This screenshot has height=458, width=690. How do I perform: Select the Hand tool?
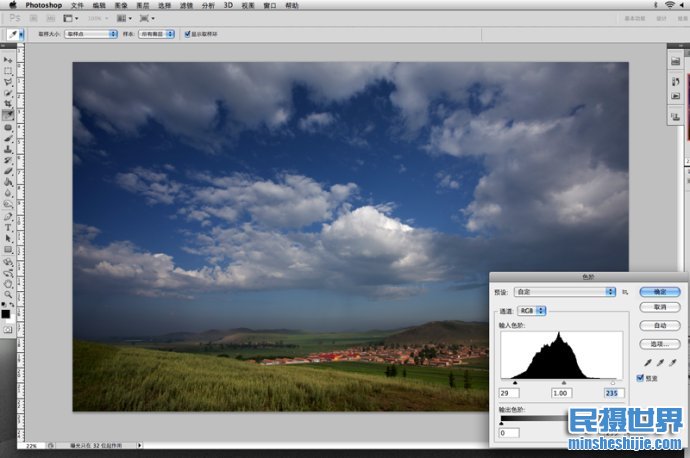[8, 284]
